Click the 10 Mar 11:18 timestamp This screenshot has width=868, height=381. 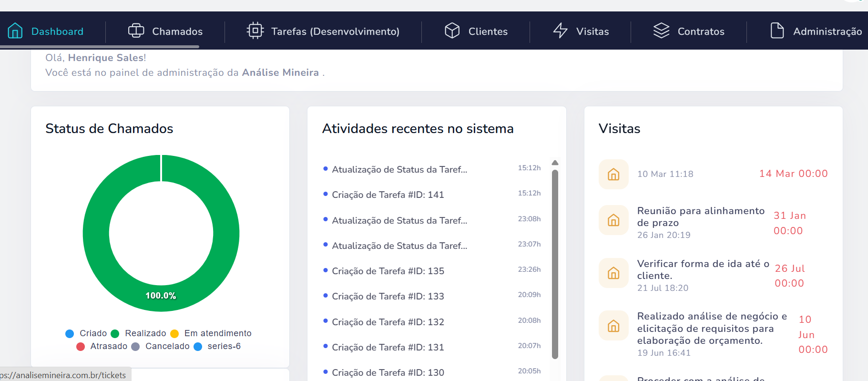pyautogui.click(x=665, y=174)
